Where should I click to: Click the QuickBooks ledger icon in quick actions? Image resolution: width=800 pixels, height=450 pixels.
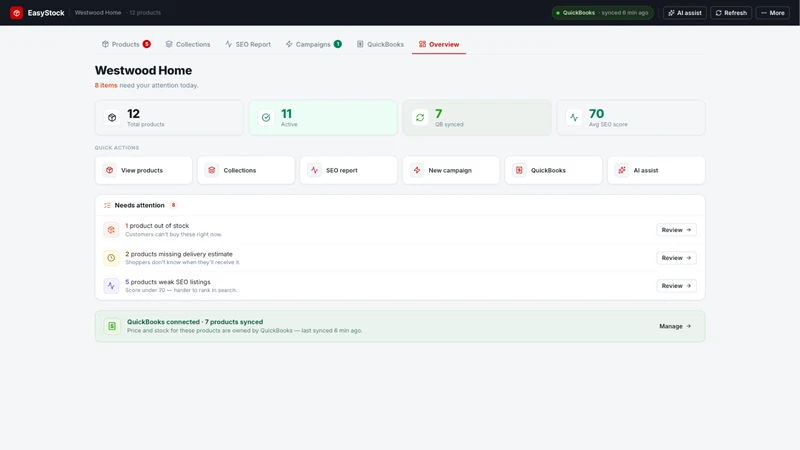coord(519,170)
